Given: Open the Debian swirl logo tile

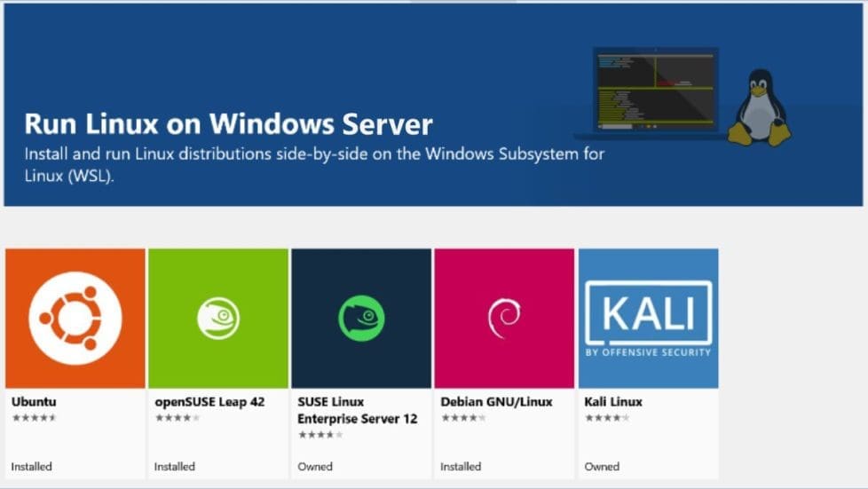Looking at the screenshot, I should coord(504,319).
